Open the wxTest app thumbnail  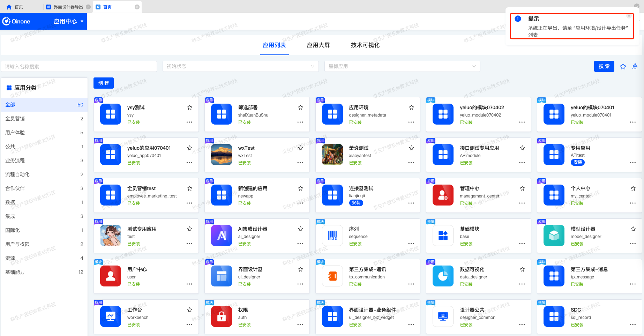[222, 155]
